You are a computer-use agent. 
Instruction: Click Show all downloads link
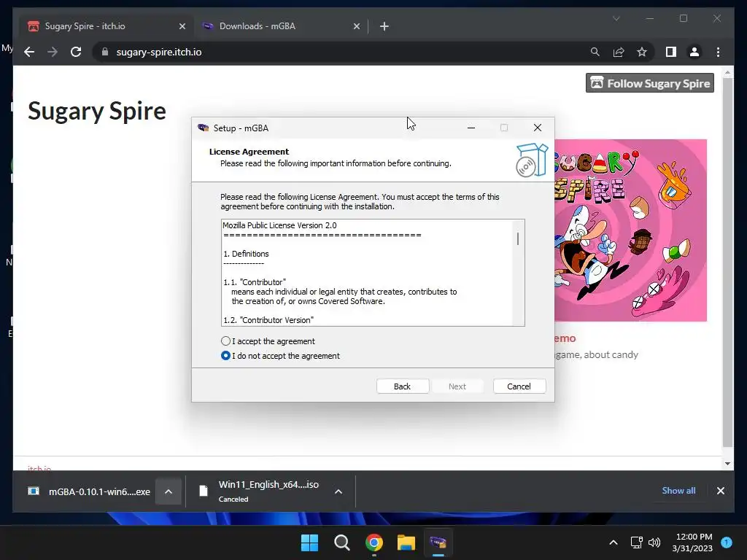tap(678, 491)
